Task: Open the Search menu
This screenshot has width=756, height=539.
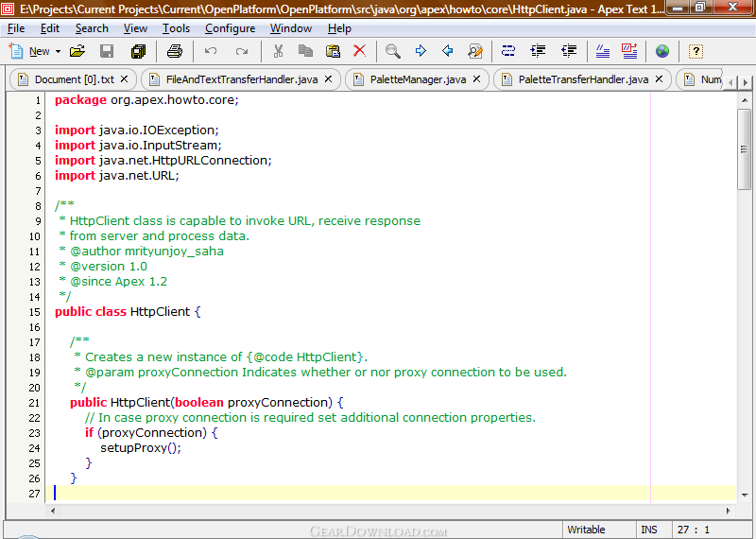Action: pyautogui.click(x=92, y=28)
